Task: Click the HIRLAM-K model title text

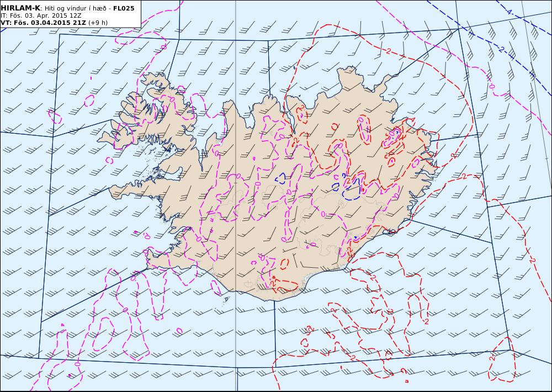Action: 20,8
